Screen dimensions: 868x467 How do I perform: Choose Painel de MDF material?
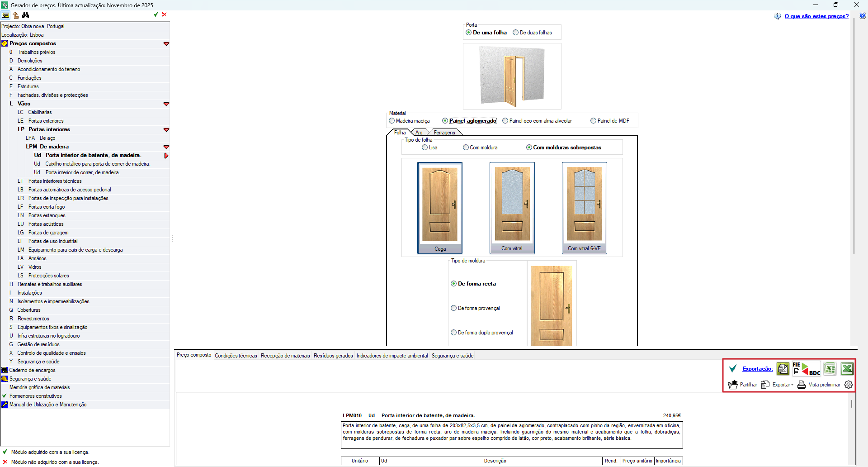coord(594,121)
